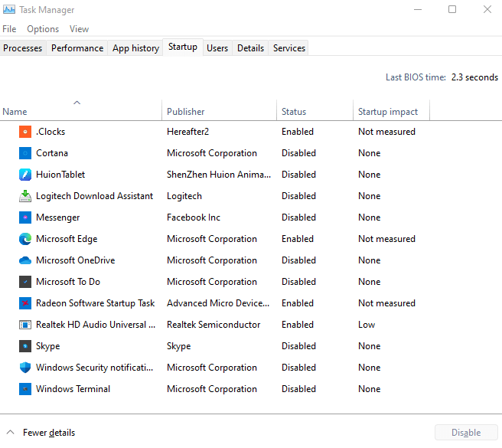
Task: Click the Microsoft Edge icon
Action: (x=25, y=239)
